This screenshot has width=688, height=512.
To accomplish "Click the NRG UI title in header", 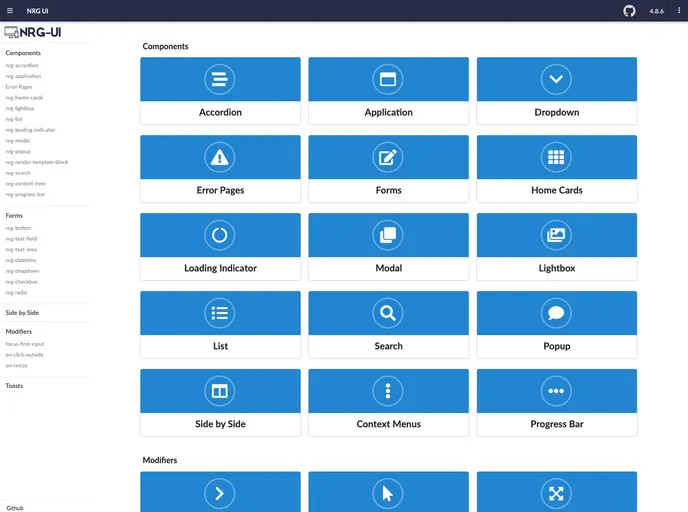I will (37, 11).
